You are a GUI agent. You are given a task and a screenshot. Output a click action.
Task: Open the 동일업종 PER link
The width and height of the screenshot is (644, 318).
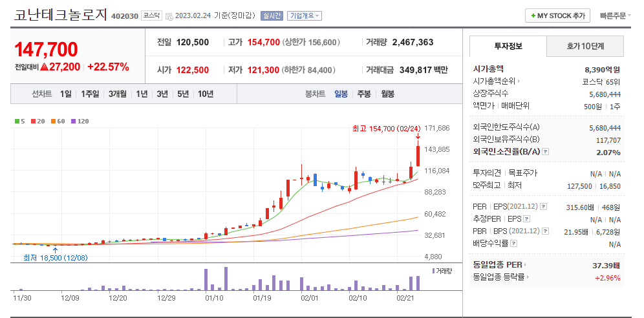tap(498, 265)
